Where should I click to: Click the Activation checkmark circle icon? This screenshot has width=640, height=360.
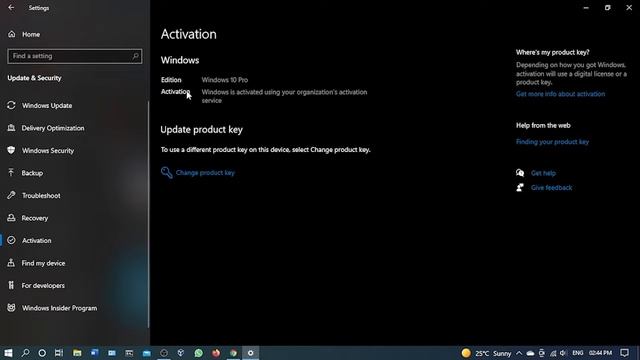(x=11, y=240)
